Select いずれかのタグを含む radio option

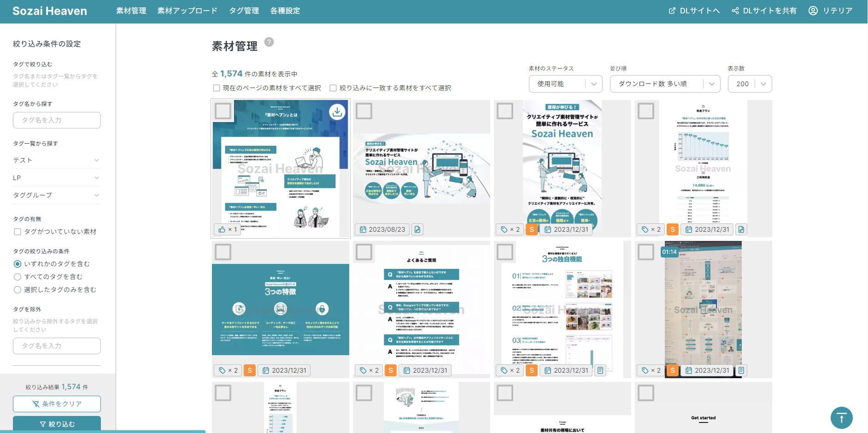18,264
